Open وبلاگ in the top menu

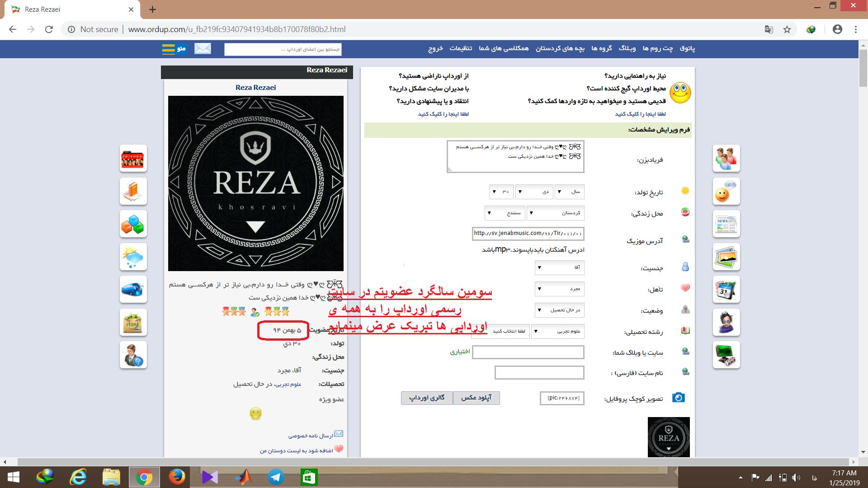click(x=627, y=48)
